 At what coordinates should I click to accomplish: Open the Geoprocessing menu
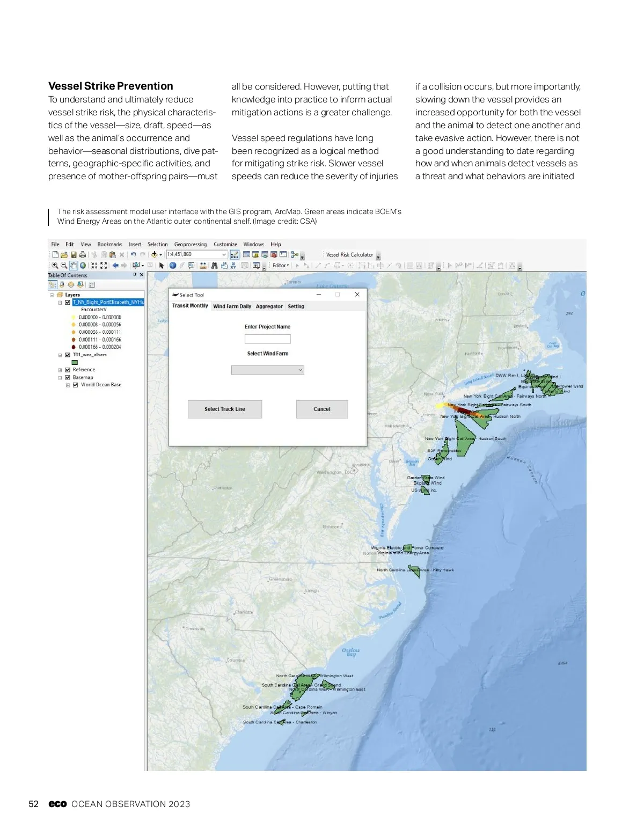[190, 244]
